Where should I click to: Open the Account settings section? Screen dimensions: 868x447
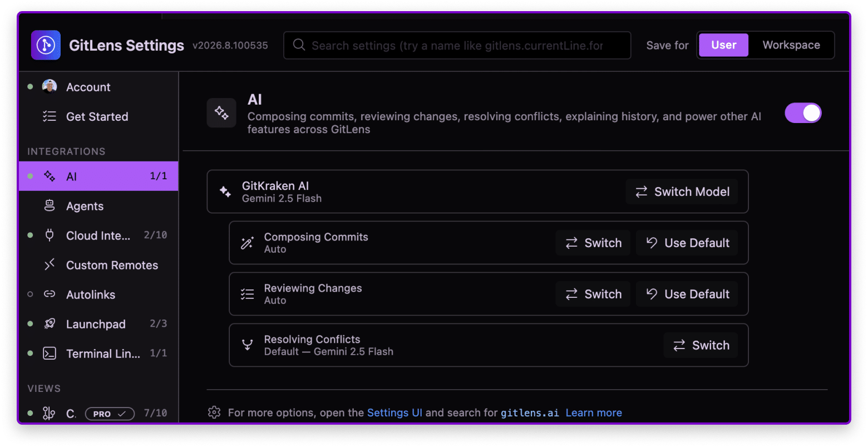tap(98, 87)
